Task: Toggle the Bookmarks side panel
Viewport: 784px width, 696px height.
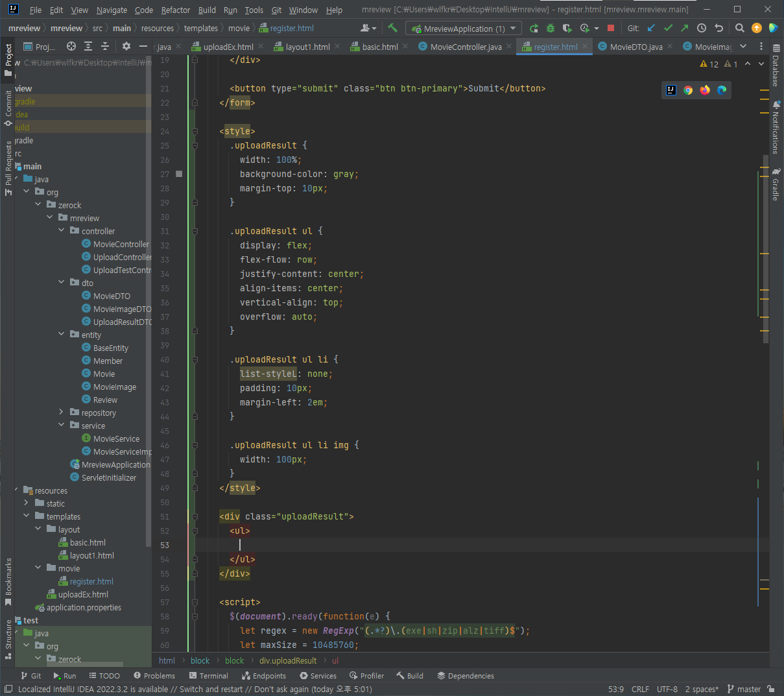Action: [8, 581]
